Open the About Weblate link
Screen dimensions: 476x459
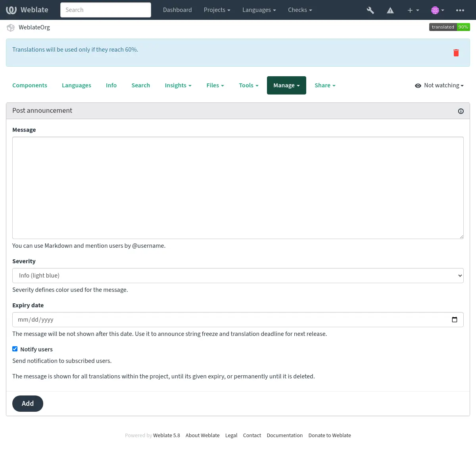pos(203,436)
